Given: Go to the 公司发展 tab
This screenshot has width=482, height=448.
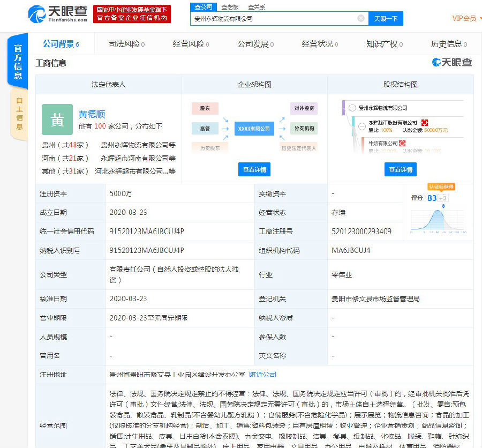Looking at the screenshot, I should pos(256,44).
